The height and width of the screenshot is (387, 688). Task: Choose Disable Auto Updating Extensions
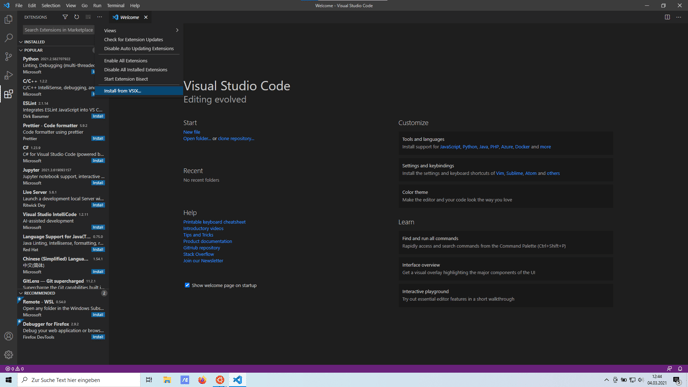(x=140, y=49)
